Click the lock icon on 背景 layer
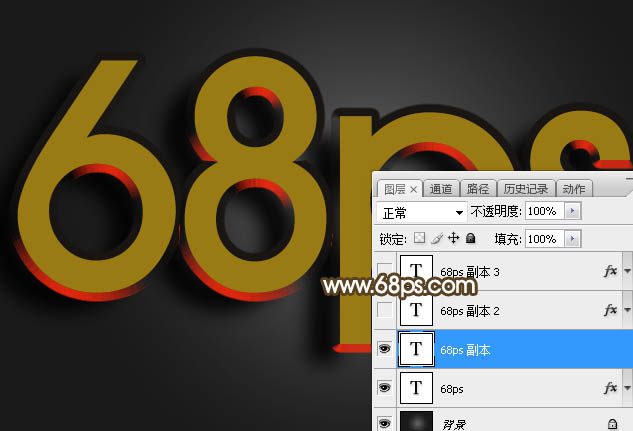This screenshot has height=431, width=633. tap(612, 424)
